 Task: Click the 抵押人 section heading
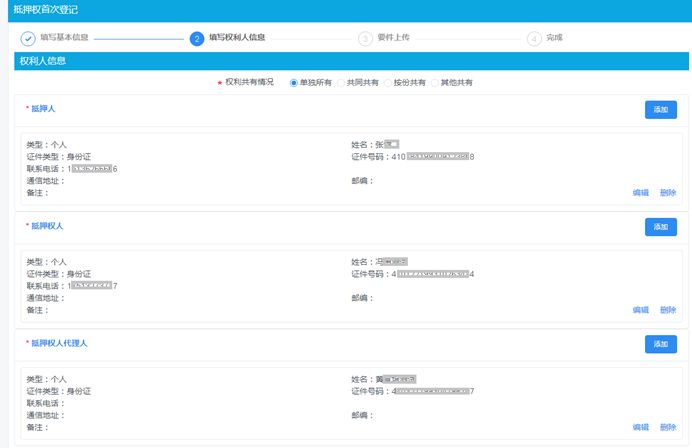43,109
